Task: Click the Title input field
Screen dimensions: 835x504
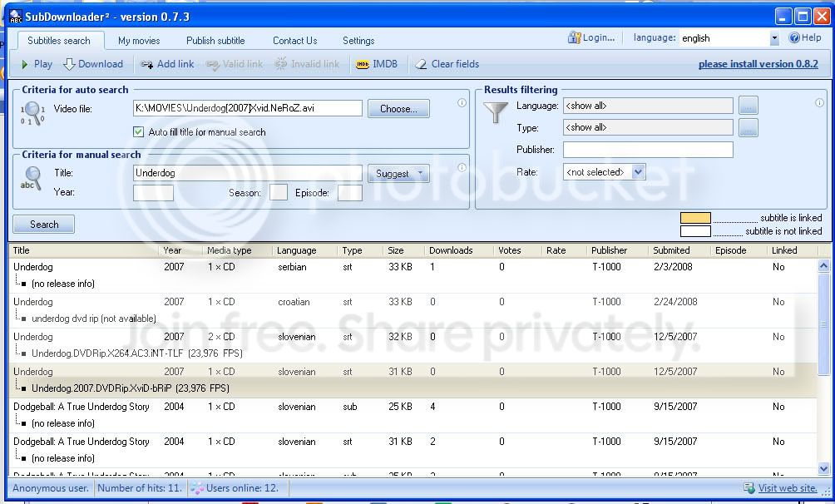Action: 248,173
